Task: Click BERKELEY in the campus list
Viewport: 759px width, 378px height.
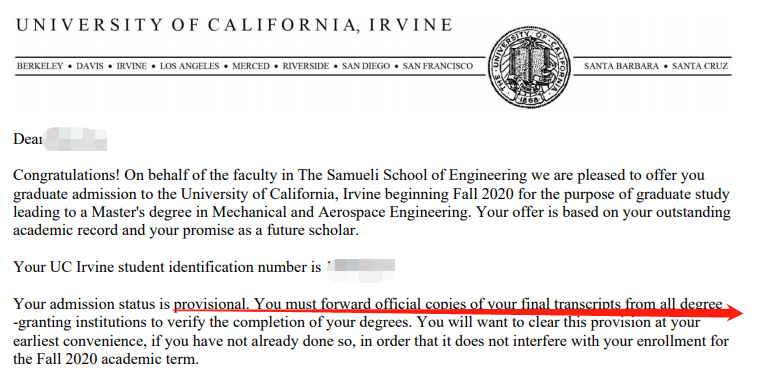Action: pyautogui.click(x=40, y=66)
